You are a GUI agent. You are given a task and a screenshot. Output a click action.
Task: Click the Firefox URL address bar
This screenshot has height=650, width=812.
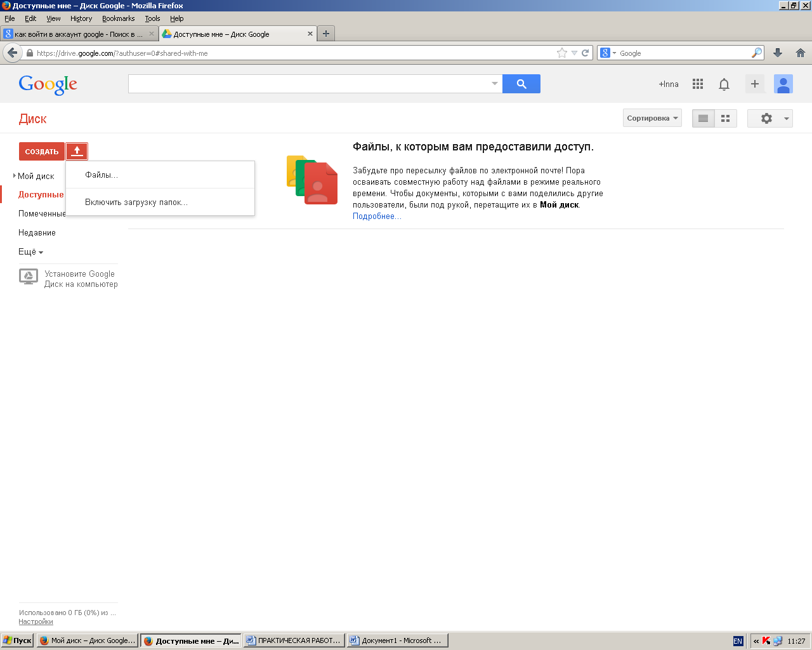click(x=295, y=53)
